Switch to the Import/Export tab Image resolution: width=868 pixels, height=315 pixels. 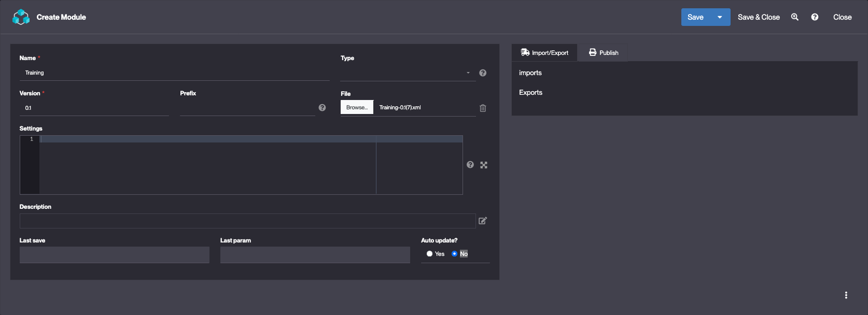(x=544, y=53)
